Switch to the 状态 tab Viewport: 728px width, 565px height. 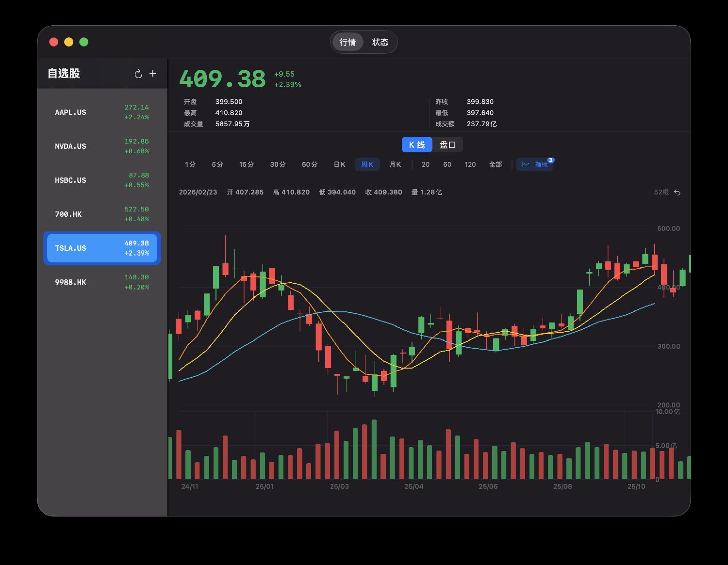(x=380, y=42)
